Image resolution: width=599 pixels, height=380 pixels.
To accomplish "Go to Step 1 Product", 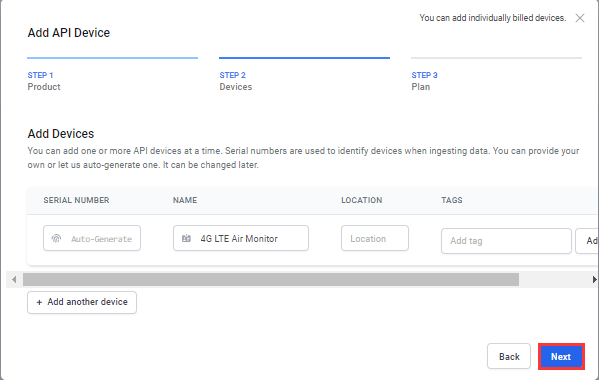I will pos(44,81).
